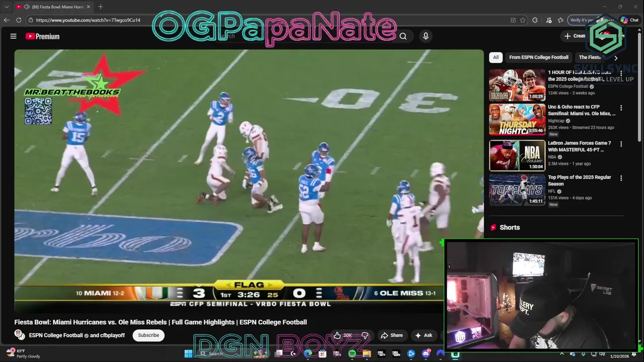The width and height of the screenshot is (644, 362).
Task: Click the Fiesta Bowl video title text
Action: click(160, 322)
